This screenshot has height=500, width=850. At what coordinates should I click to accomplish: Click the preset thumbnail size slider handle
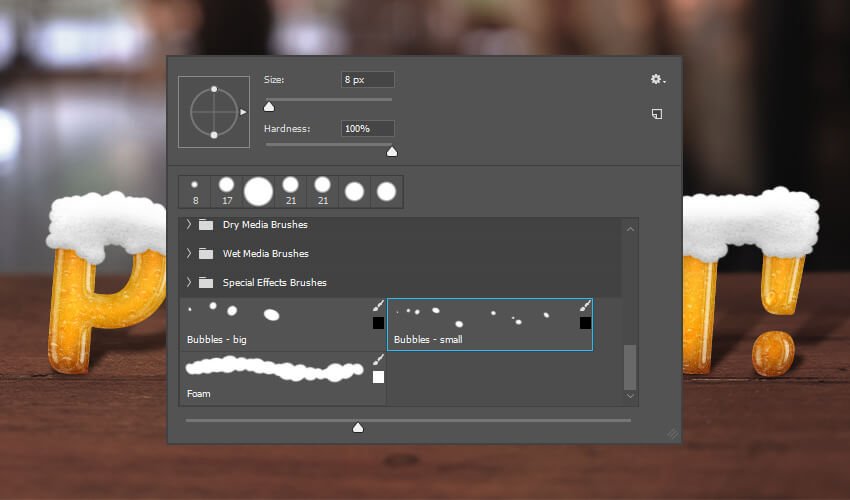click(358, 428)
